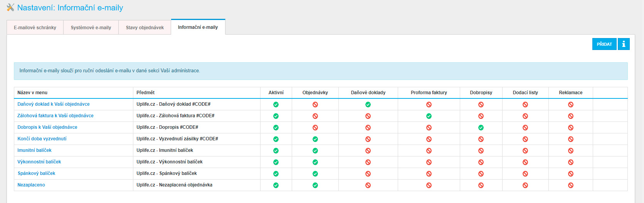The height and width of the screenshot is (203, 644).
Task: Click red Reklamace icon in Nezaplaceno row
Action: point(571,185)
